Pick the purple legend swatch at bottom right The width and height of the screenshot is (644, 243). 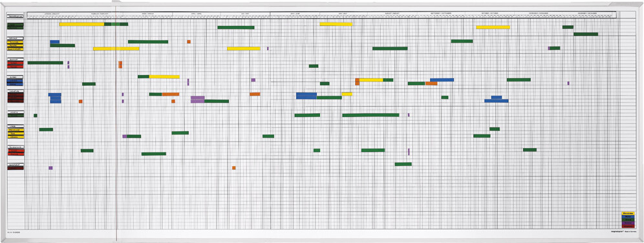tap(628, 223)
